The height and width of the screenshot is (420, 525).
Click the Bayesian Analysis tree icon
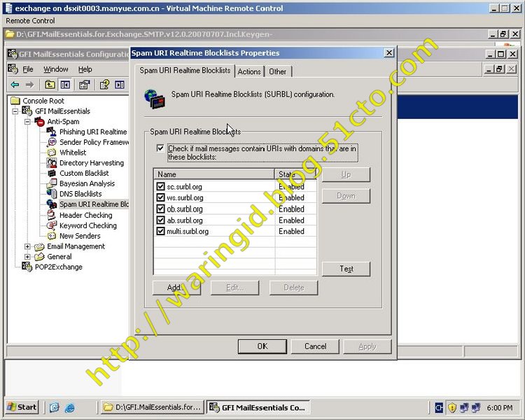click(x=52, y=183)
